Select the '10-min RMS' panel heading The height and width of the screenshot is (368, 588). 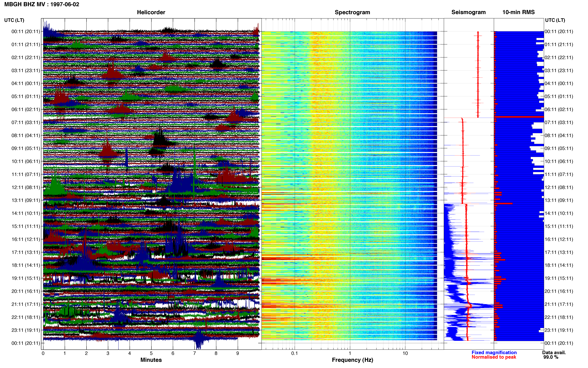point(518,12)
